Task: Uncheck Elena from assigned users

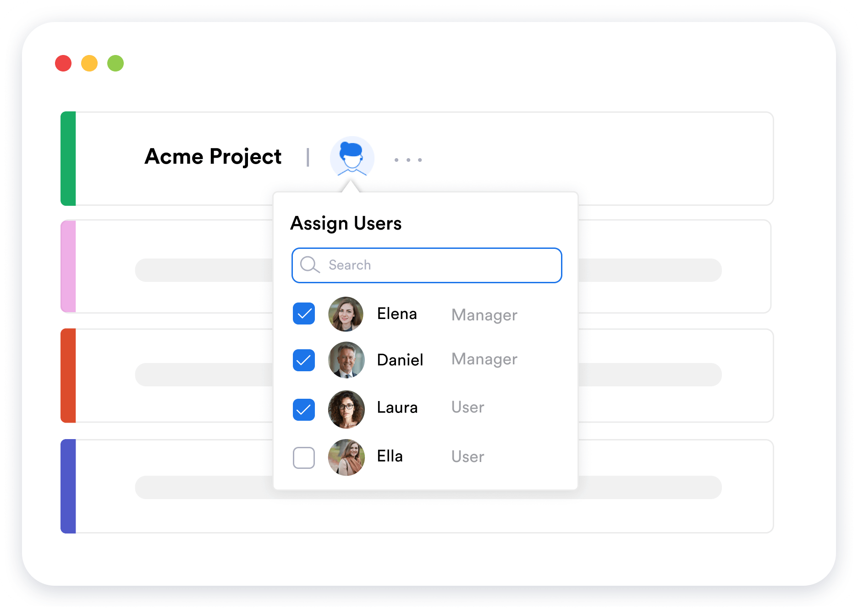Action: point(303,314)
